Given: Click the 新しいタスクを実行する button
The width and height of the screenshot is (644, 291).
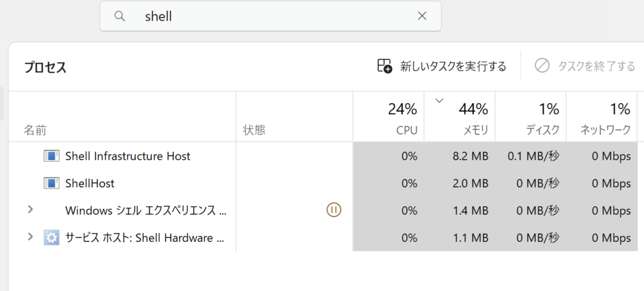Looking at the screenshot, I should click(441, 66).
